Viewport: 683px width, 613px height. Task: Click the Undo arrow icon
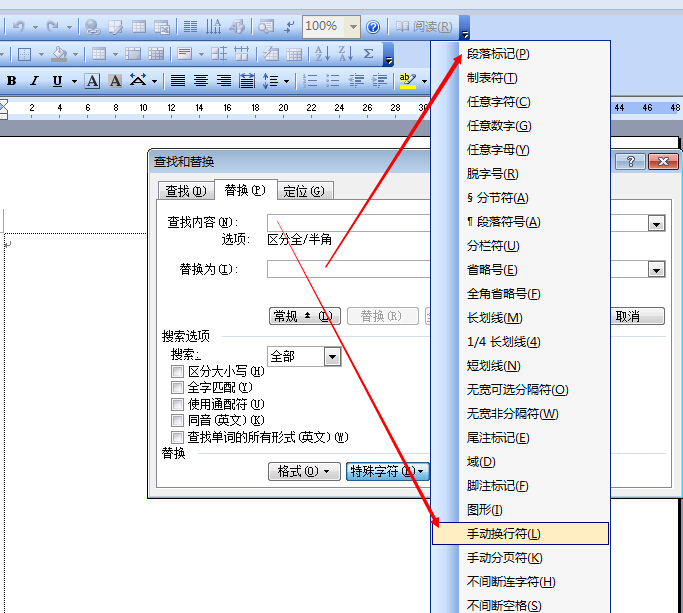point(19,27)
